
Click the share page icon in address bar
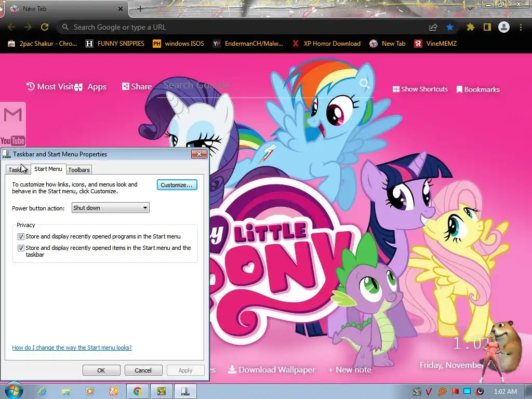[433, 27]
